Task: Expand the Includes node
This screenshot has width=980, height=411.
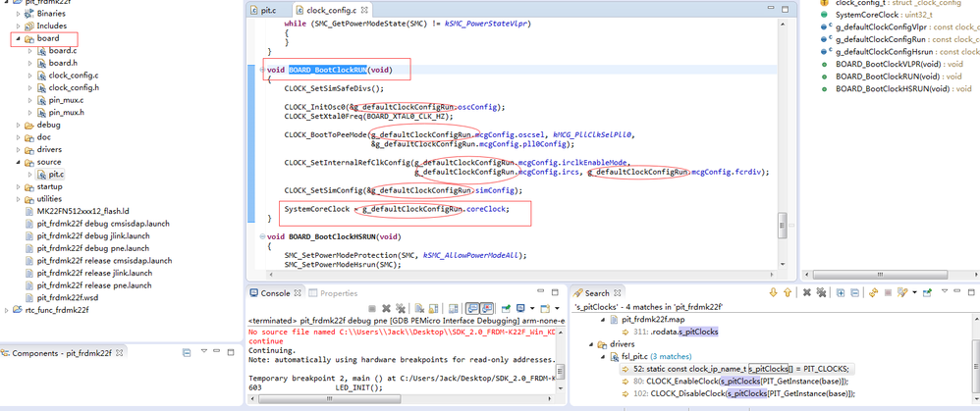Action: coord(18,26)
